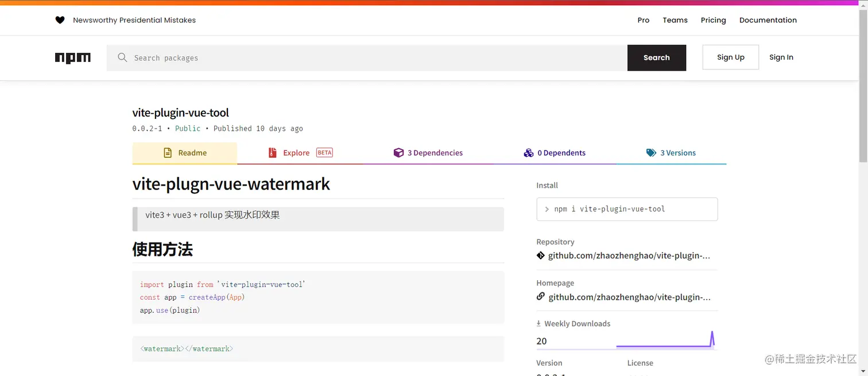Click the black heart icon
Viewport: 868px width, 376px height.
[60, 20]
